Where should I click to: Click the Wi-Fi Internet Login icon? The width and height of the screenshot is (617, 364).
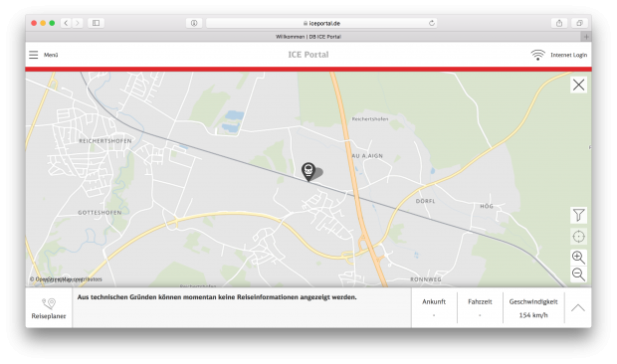pos(537,55)
